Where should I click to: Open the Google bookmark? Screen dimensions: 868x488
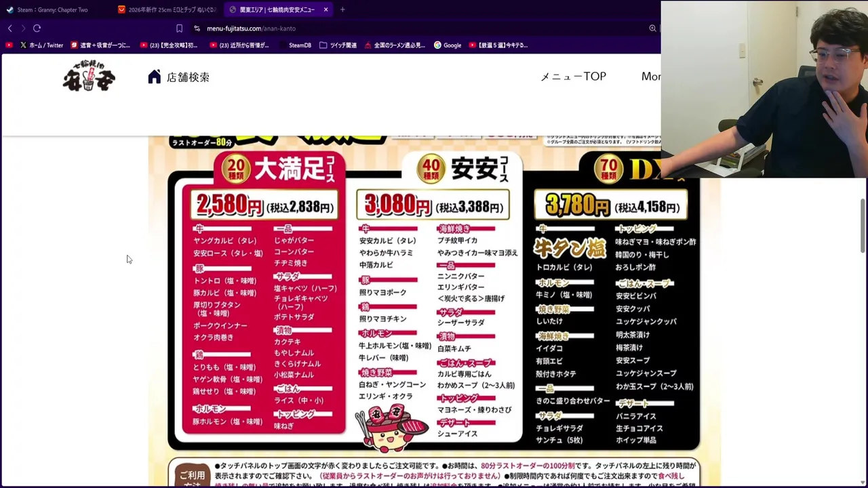click(448, 45)
